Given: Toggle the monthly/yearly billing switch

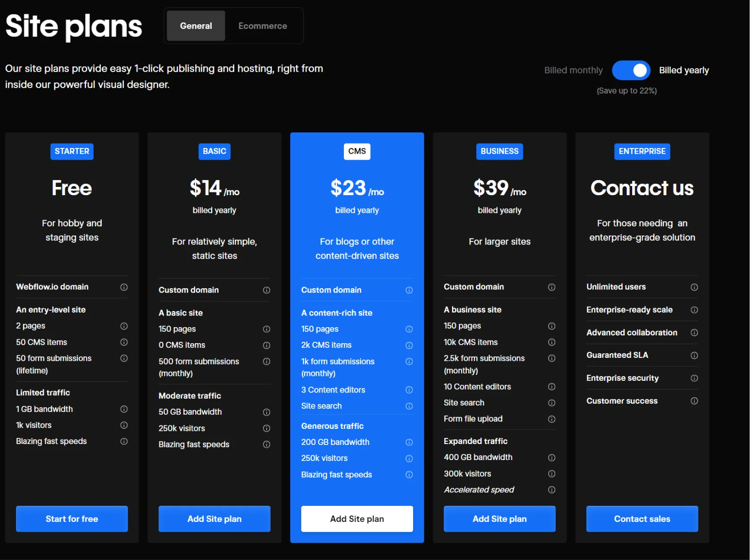Looking at the screenshot, I should pyautogui.click(x=631, y=70).
